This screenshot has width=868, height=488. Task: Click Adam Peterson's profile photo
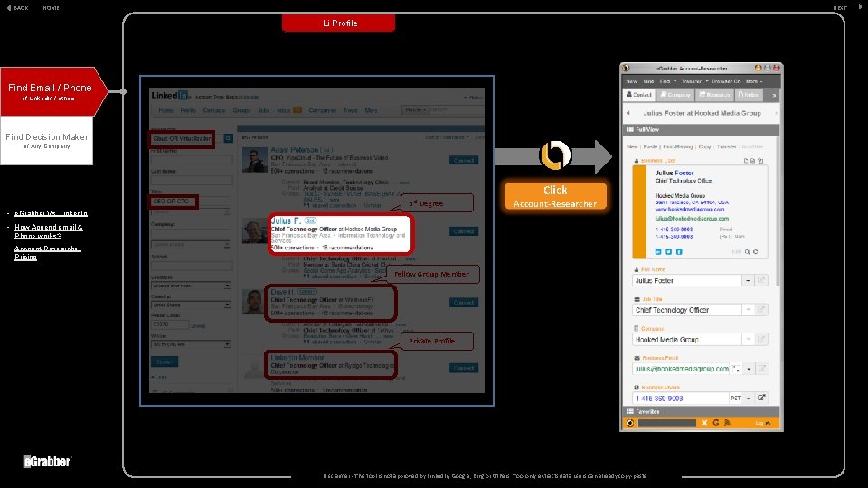click(x=255, y=160)
